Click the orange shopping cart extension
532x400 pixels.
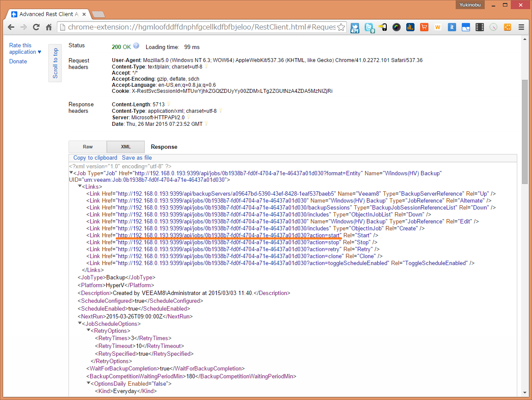click(x=424, y=27)
